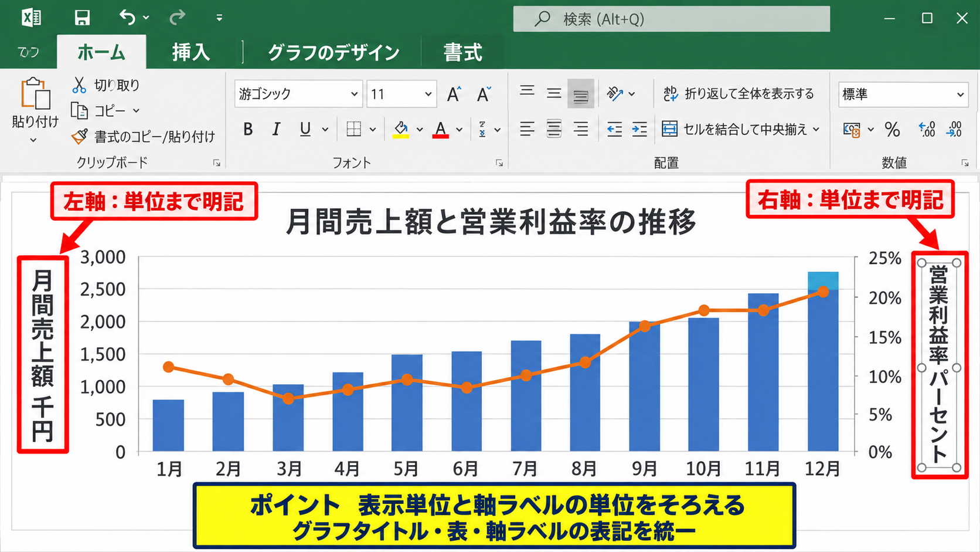Click the 書式のコピー/貼り付け format painter

coord(144,137)
